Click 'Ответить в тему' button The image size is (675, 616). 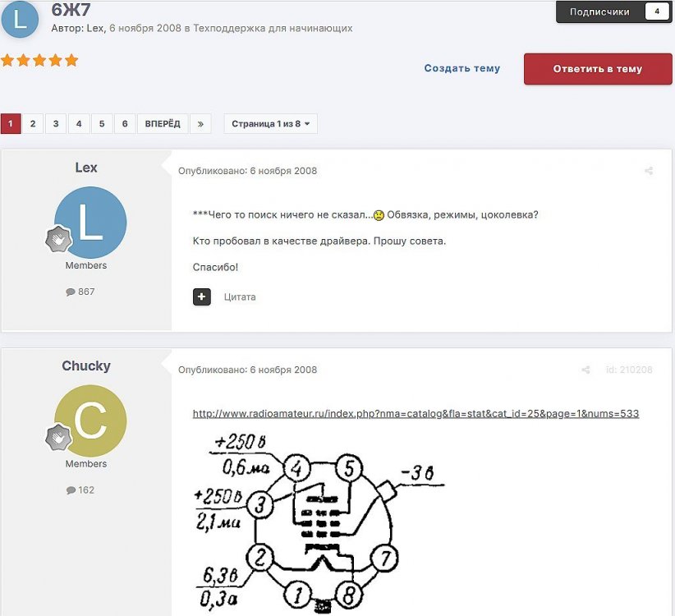(598, 69)
